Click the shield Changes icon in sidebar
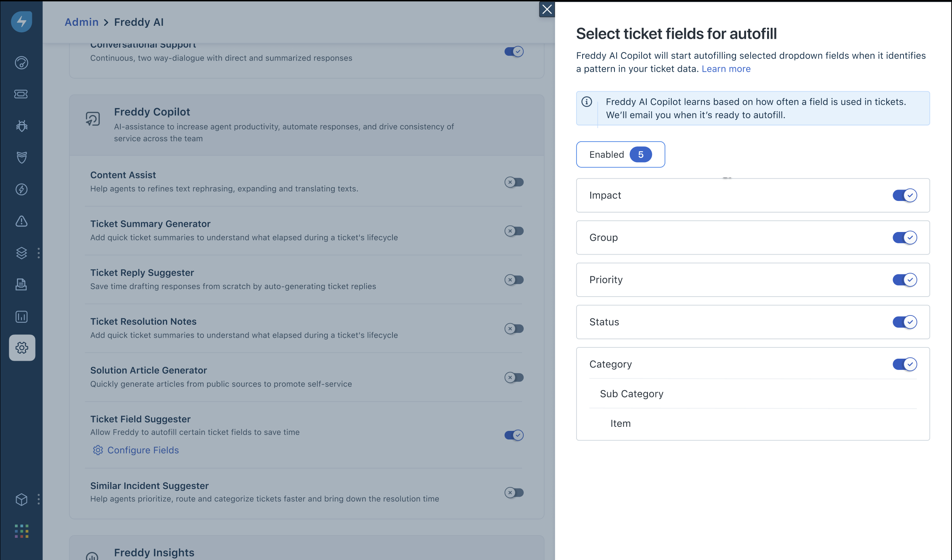 point(21,157)
